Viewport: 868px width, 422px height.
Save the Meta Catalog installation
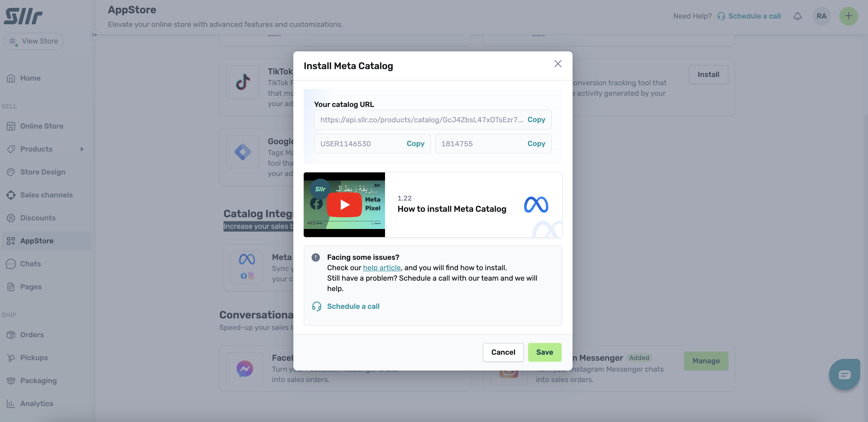(x=544, y=352)
